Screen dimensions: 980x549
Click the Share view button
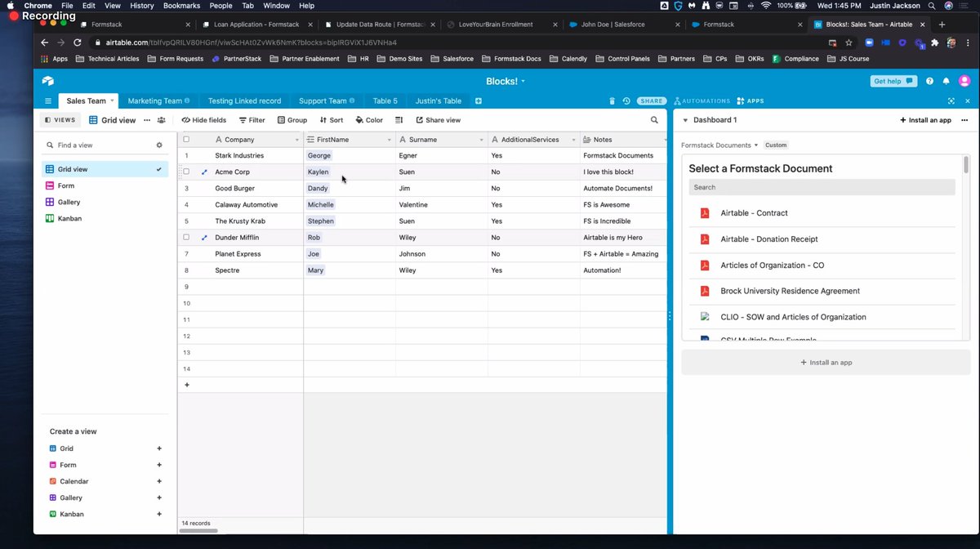click(438, 120)
